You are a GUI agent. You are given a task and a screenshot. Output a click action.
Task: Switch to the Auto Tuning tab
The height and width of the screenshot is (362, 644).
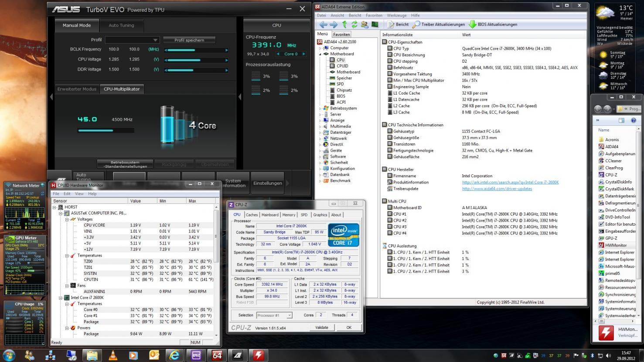pyautogui.click(x=121, y=25)
